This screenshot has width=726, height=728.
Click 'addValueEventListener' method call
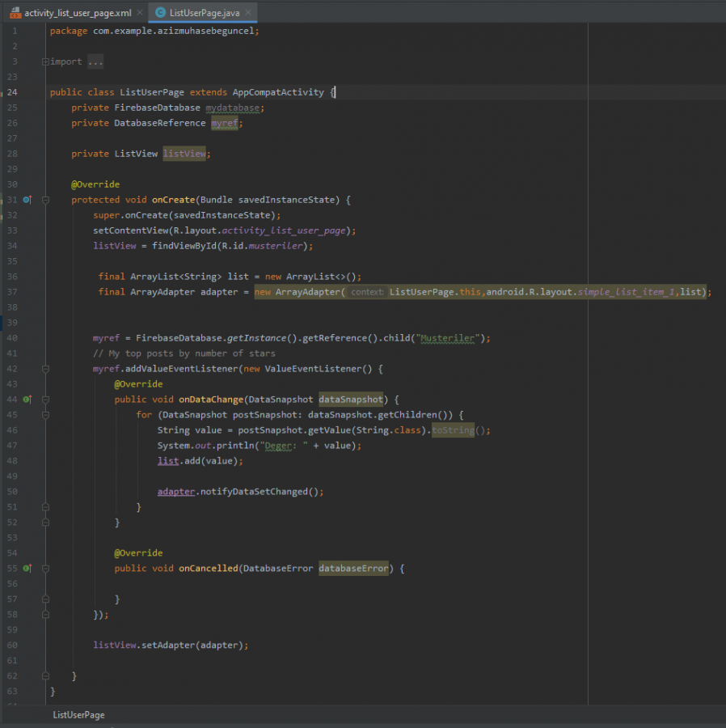181,369
